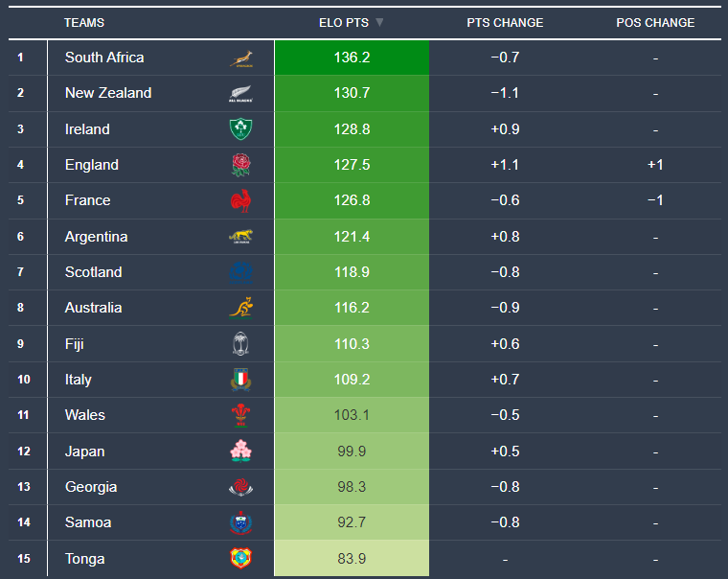Click the England red rose emblem
This screenshot has width=728, height=579.
(240, 165)
